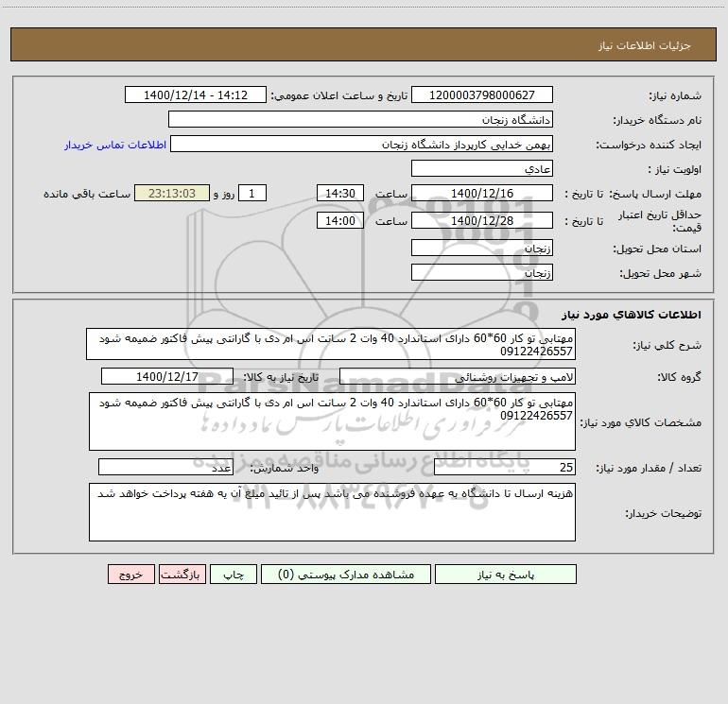Open مشاهده مدارک پیوستی (0) button
This screenshot has height=704, width=728.
tap(346, 575)
